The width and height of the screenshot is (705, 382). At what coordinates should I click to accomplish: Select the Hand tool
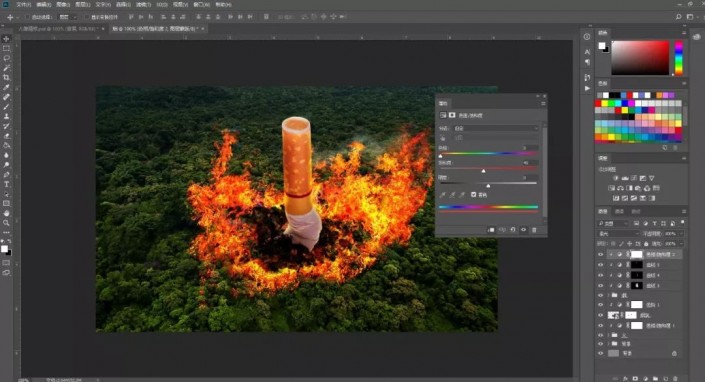click(x=6, y=213)
